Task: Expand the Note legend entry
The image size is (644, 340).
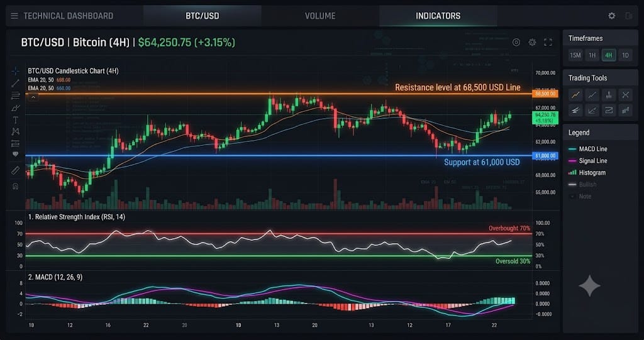Action: coord(580,196)
